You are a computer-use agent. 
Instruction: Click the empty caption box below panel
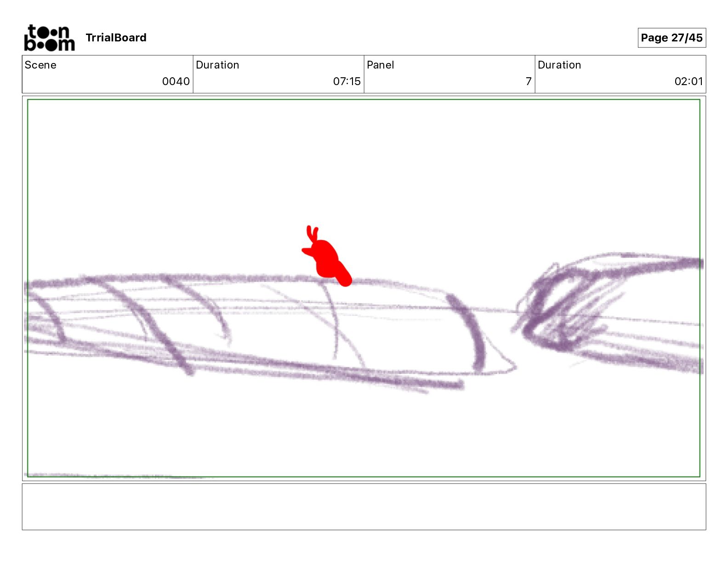364,506
